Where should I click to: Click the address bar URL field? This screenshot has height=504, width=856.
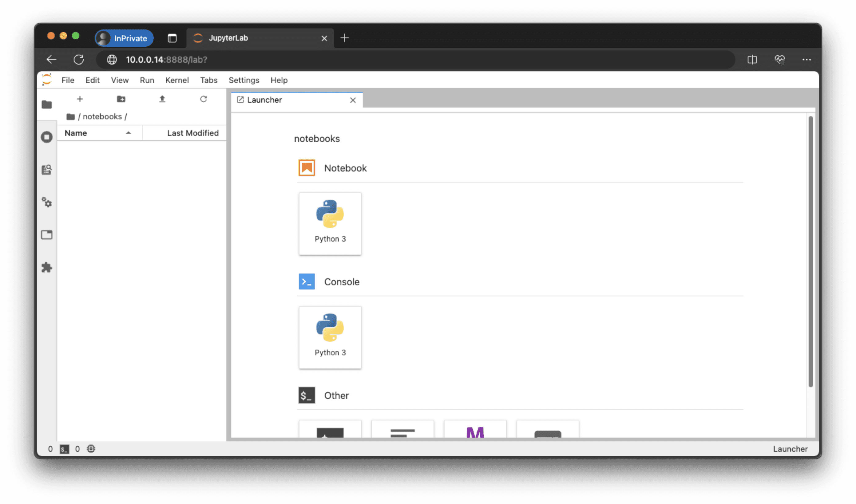coord(416,59)
